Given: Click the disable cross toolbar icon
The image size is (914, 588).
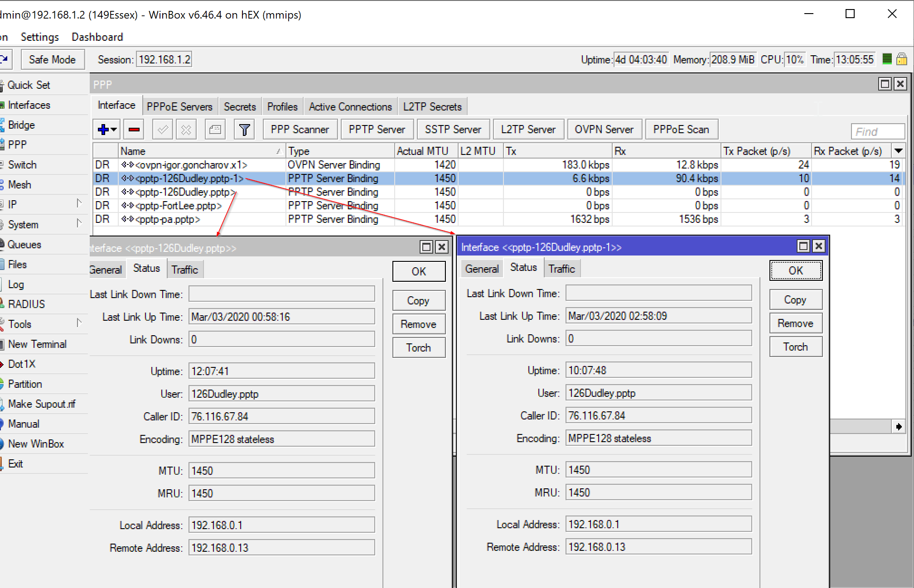Looking at the screenshot, I should [x=186, y=130].
